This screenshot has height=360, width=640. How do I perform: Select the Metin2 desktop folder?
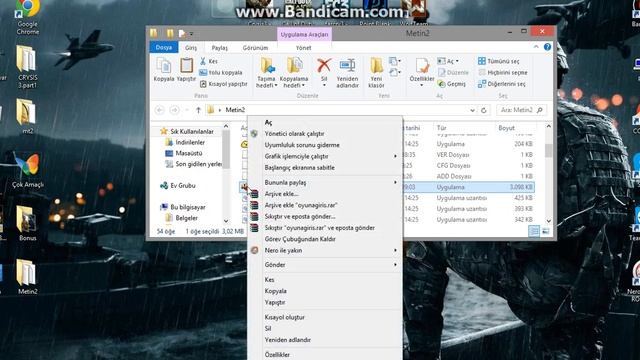coord(27,277)
